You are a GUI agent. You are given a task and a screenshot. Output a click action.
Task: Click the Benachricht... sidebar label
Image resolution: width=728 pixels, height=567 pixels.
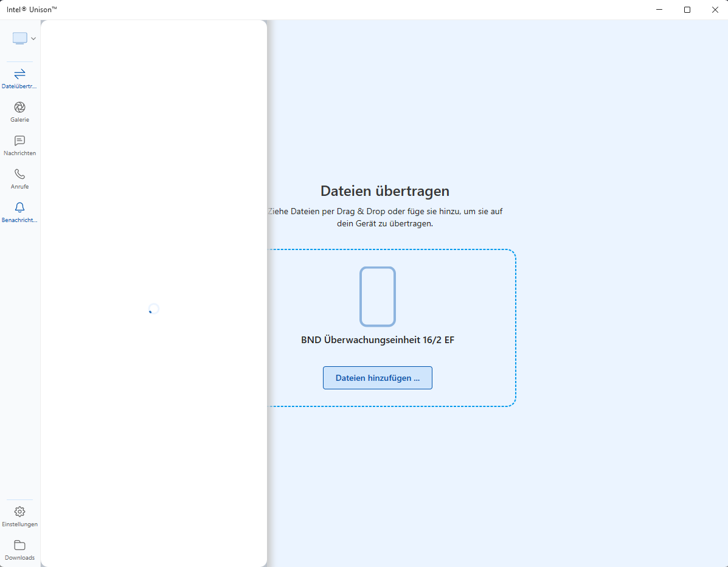pos(19,220)
